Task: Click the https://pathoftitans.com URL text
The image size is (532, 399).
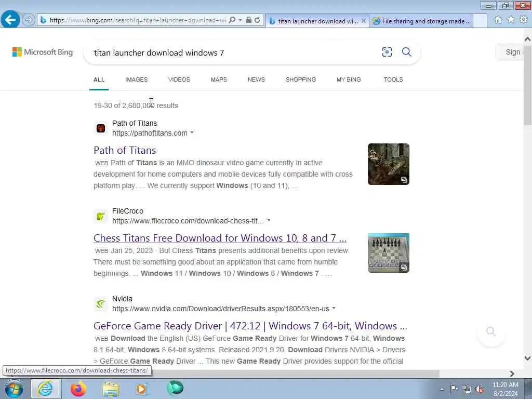Action: coord(150,133)
